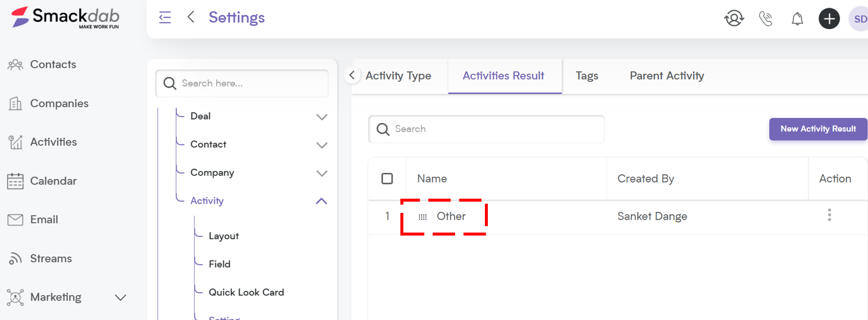Viewport: 868px width, 320px height.
Task: Select Activity in settings tree
Action: pyautogui.click(x=207, y=201)
